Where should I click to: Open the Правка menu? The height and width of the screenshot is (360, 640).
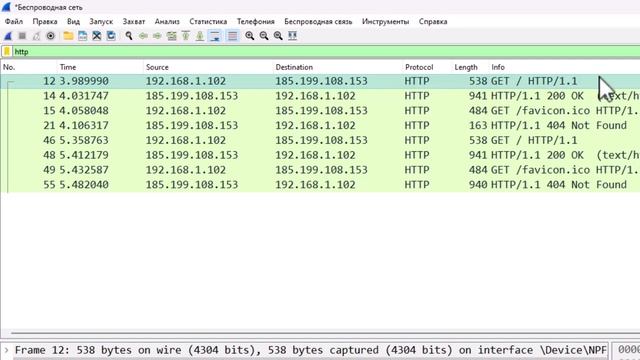pos(45,22)
